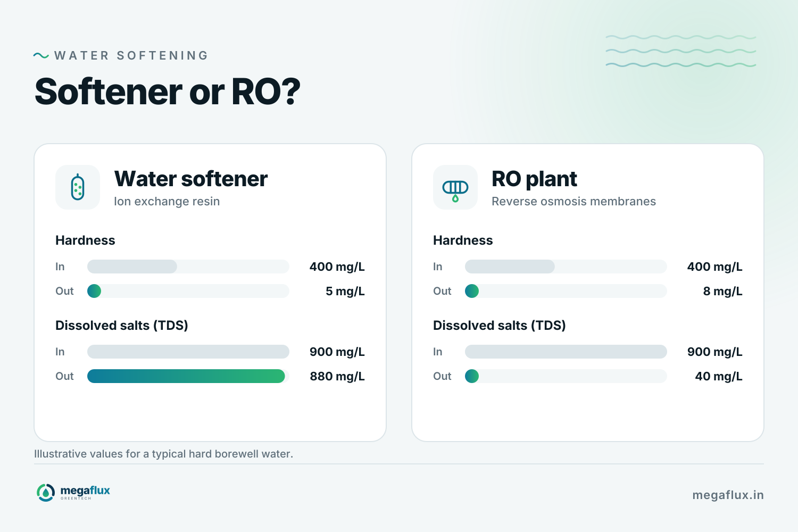Click softener Hardness In bar
This screenshot has height=532, width=798.
click(188, 267)
